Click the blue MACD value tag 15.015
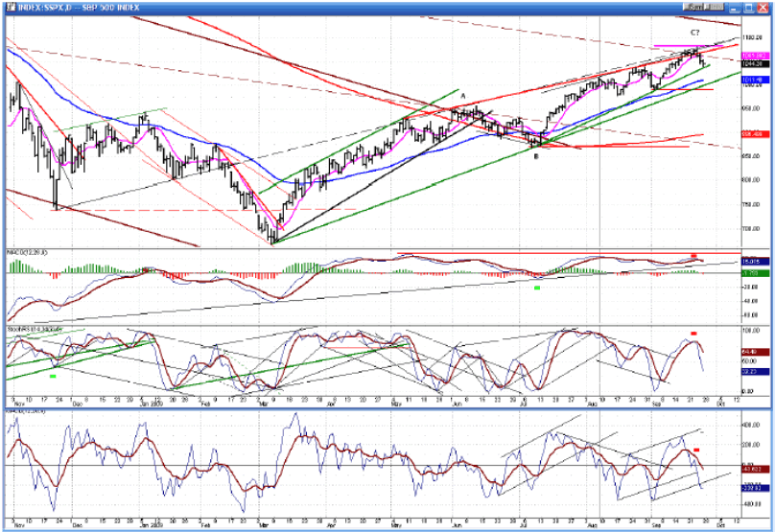This screenshot has width=775, height=532. pyautogui.click(x=755, y=263)
